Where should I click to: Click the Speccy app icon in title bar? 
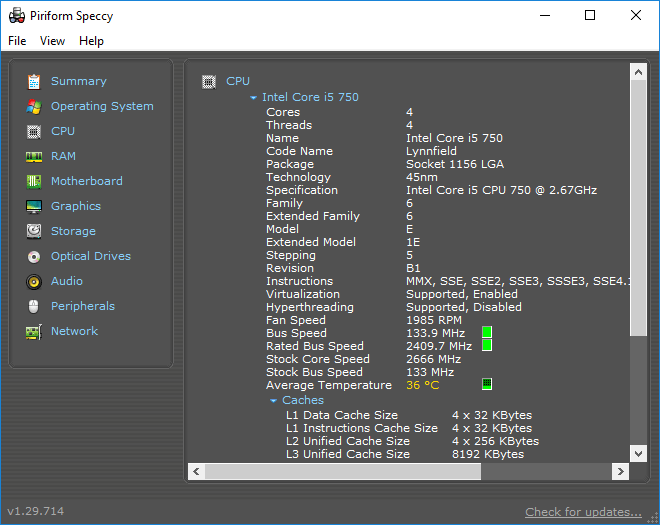click(17, 16)
